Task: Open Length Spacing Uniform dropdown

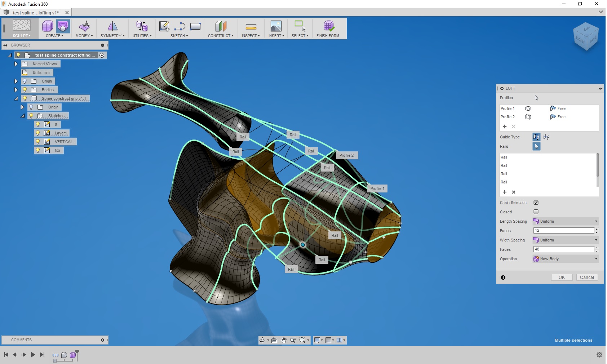Action: click(x=566, y=221)
